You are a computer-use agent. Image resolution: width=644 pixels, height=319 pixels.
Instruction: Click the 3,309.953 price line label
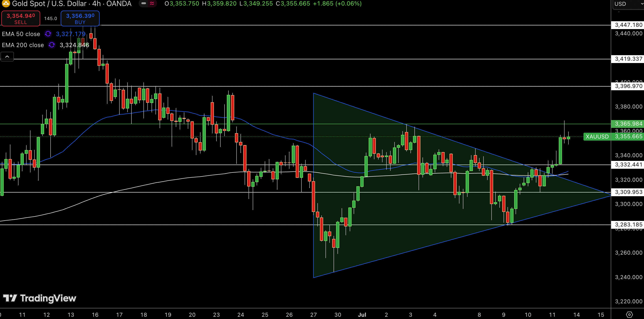628,192
